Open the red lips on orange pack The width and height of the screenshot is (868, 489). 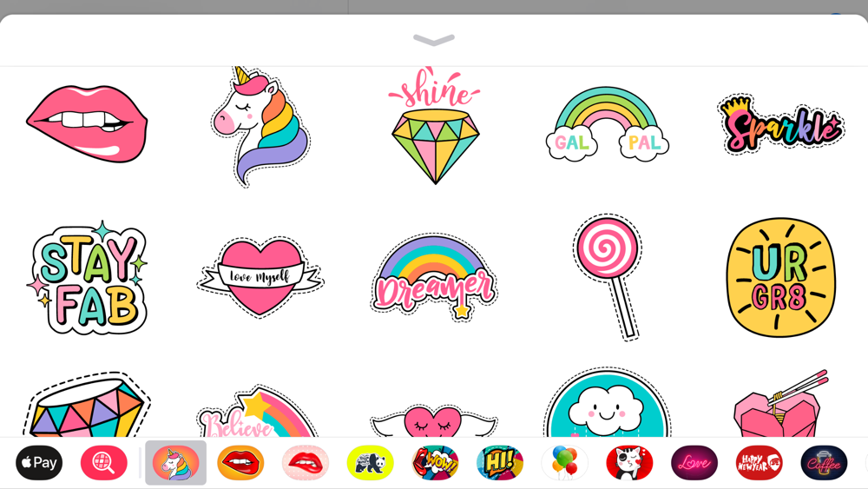click(x=240, y=463)
